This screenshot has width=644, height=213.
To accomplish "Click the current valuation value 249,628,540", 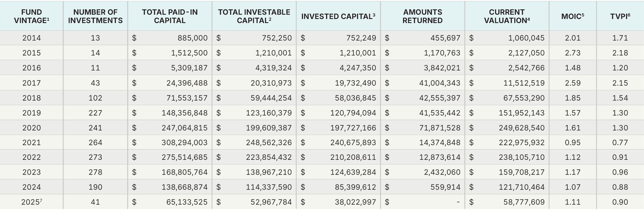I will (x=522, y=128).
